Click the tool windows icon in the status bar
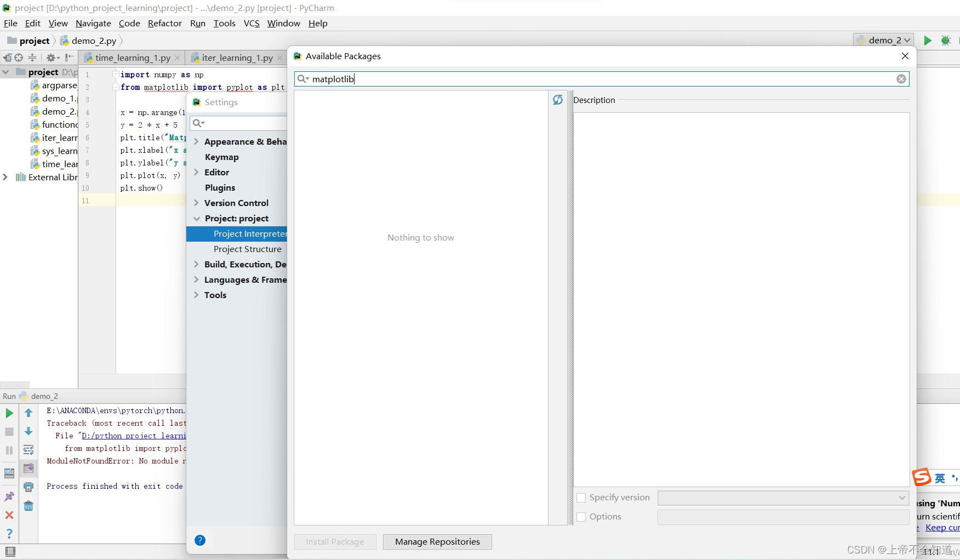This screenshot has width=960, height=560. click(x=10, y=552)
